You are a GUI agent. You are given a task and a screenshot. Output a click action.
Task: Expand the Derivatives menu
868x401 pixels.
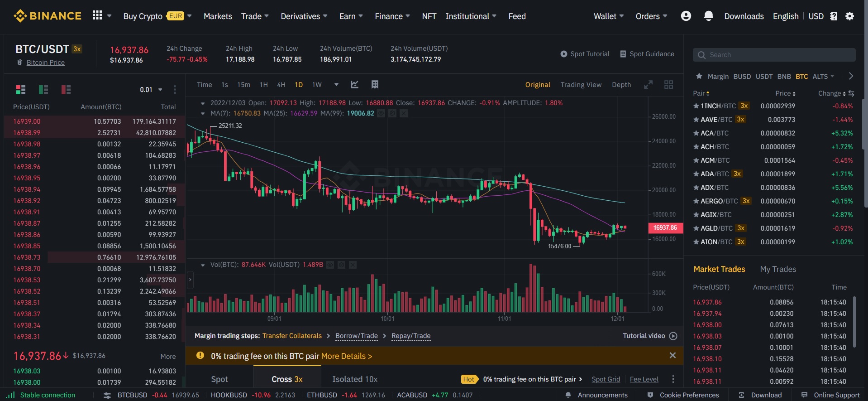304,16
